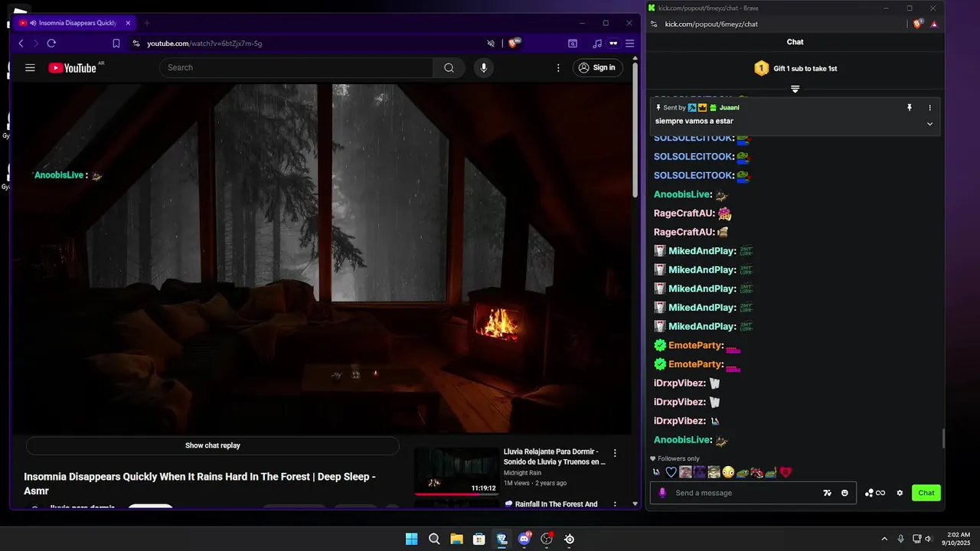
Task: Open Brave Shields on the YouTube window
Action: (x=513, y=44)
